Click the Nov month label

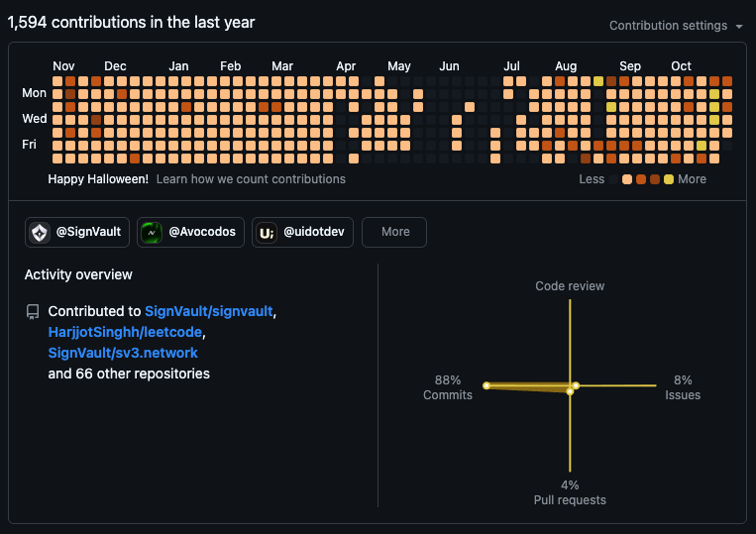pos(63,66)
